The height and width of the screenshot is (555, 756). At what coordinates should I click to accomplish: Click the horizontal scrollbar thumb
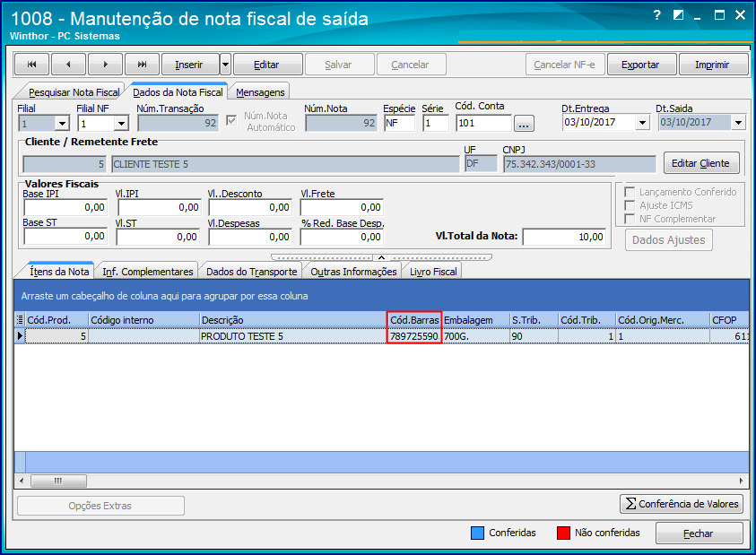(x=58, y=481)
